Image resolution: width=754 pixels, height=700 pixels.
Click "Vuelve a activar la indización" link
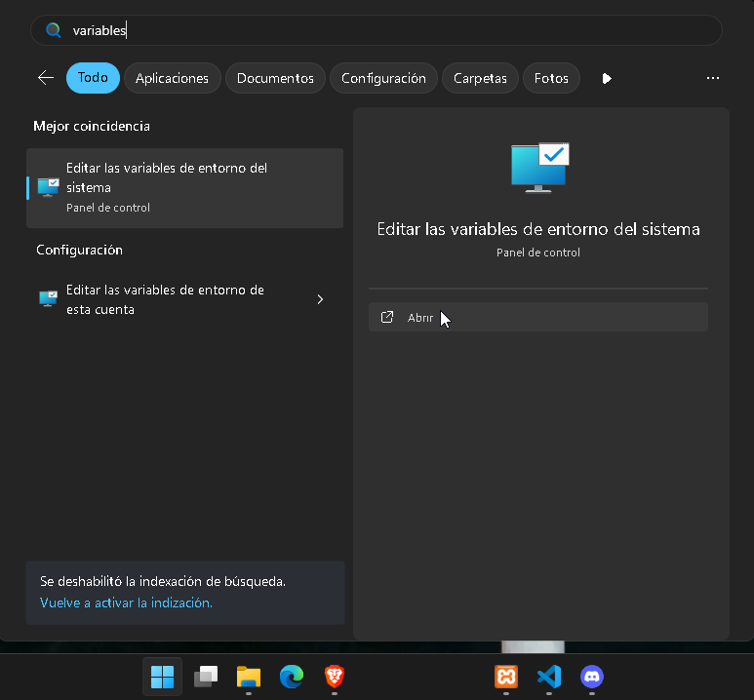[x=126, y=603]
